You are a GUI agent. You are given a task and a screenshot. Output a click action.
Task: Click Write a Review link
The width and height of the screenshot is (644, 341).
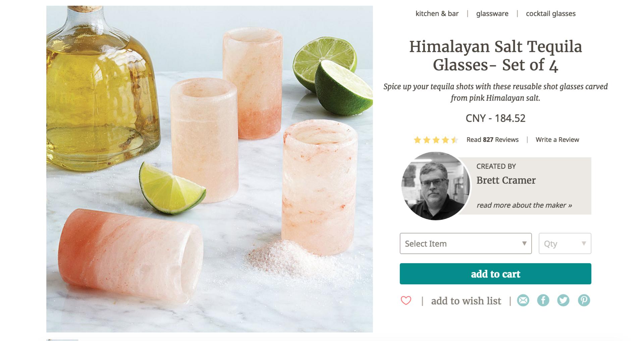click(x=557, y=140)
